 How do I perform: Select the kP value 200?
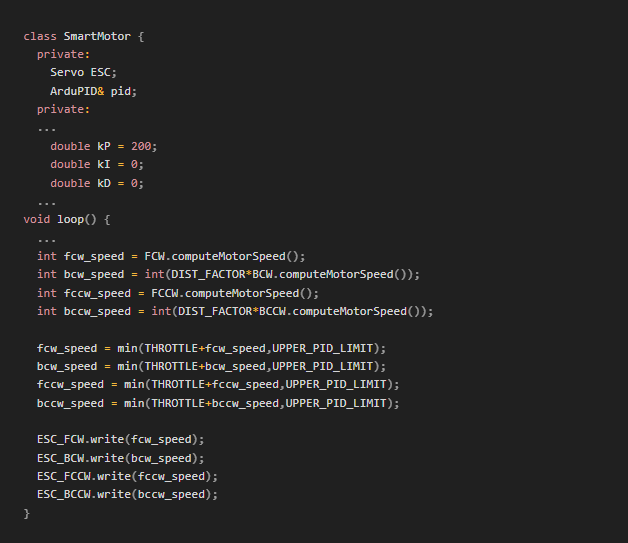click(x=141, y=146)
